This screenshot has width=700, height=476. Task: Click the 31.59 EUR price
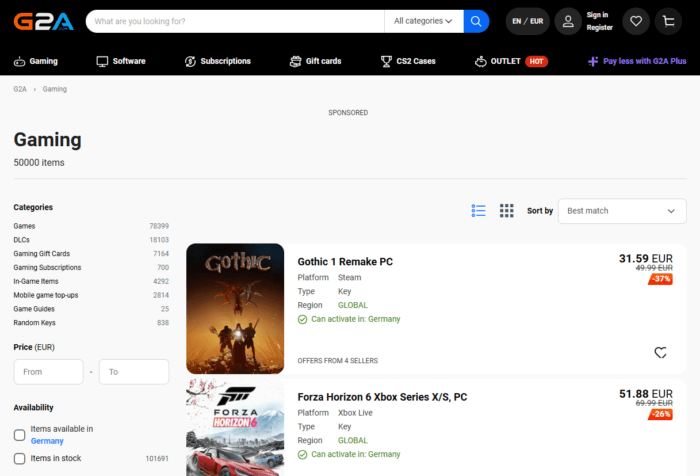tap(646, 259)
